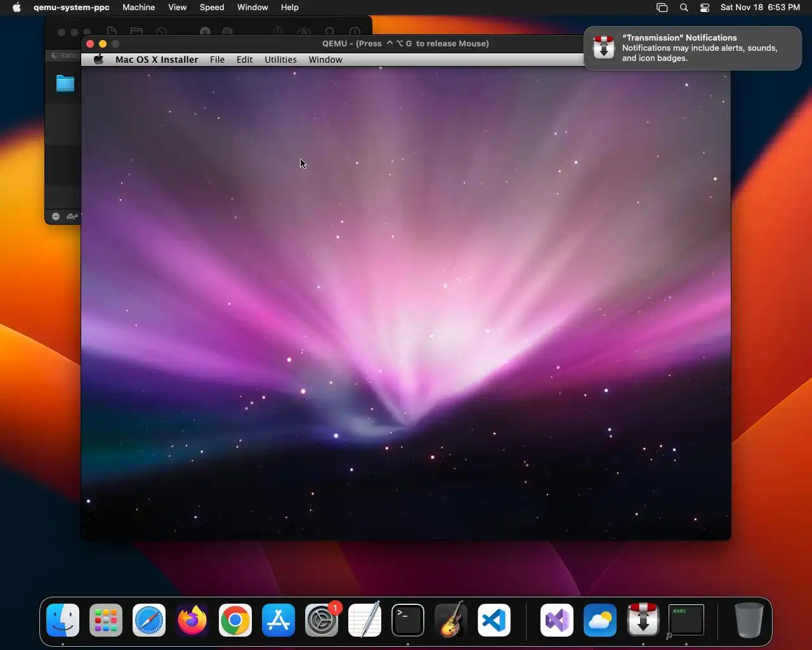Open the guest Edit menu in QEMU
Image resolution: width=812 pixels, height=650 pixels.
(x=245, y=60)
